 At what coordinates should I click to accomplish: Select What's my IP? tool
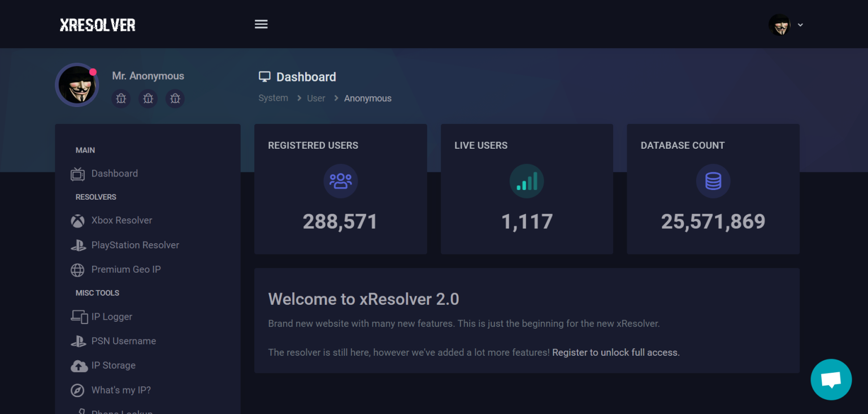click(x=121, y=390)
